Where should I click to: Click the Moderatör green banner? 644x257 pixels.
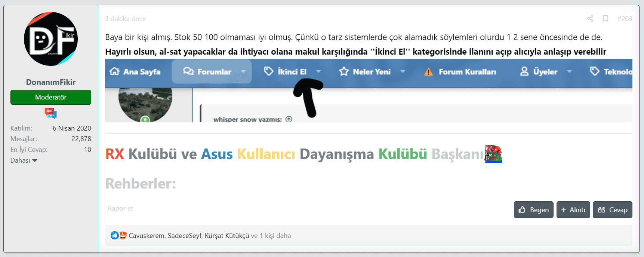click(51, 97)
